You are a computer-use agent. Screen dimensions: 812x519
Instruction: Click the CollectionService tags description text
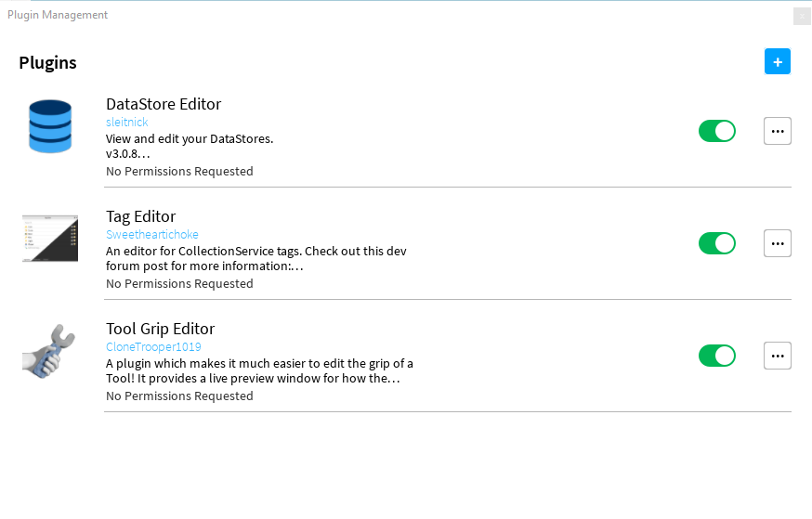(x=256, y=258)
